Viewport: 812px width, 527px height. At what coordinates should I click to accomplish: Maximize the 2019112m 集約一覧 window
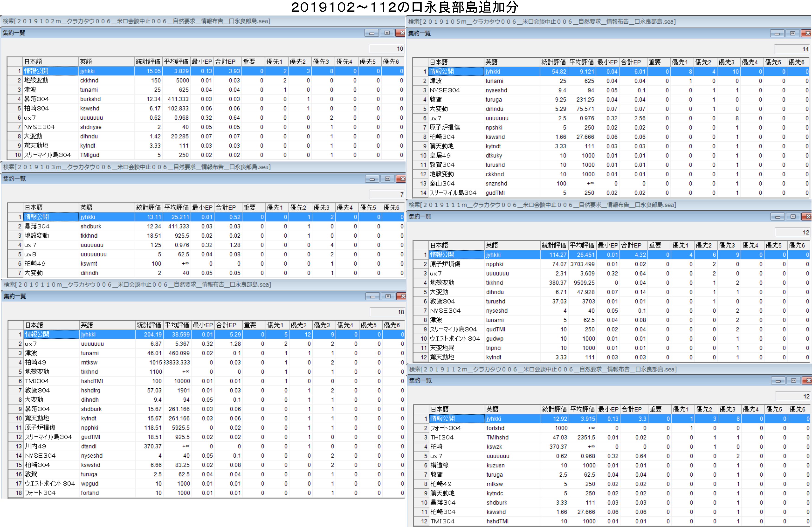(794, 381)
